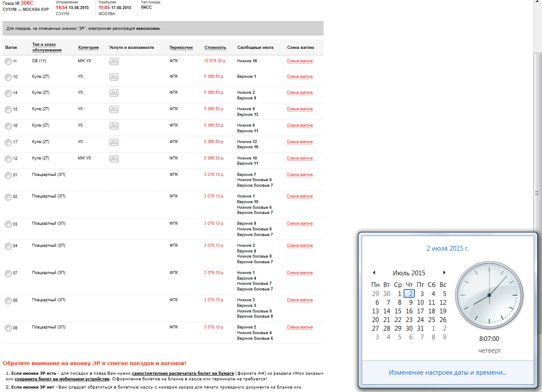Click the ДЦ icon in wagon 14 row
Viewport: 542px width, 392px height.
click(x=114, y=93)
